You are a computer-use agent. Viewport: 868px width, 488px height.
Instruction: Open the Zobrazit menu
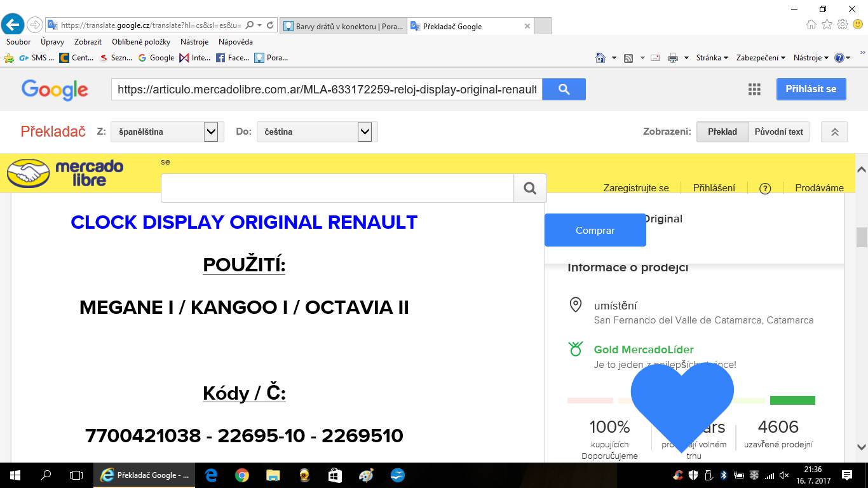(88, 42)
